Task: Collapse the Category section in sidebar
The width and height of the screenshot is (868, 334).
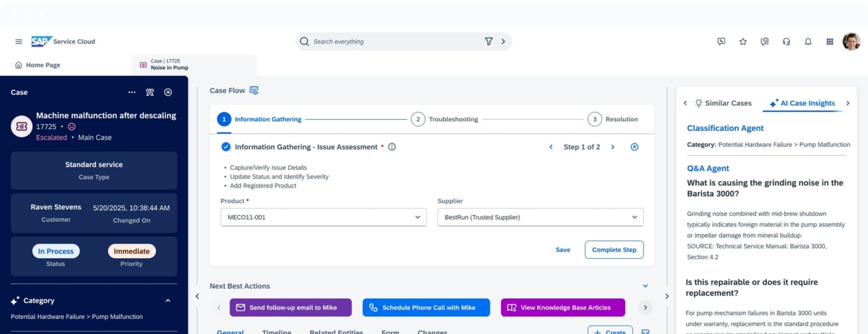Action: [x=168, y=301]
